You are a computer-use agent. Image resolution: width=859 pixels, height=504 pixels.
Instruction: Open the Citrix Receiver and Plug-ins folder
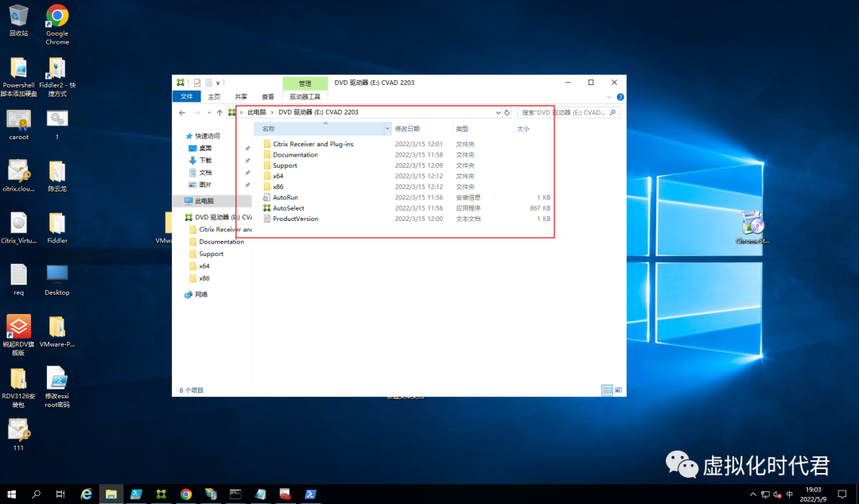[313, 144]
